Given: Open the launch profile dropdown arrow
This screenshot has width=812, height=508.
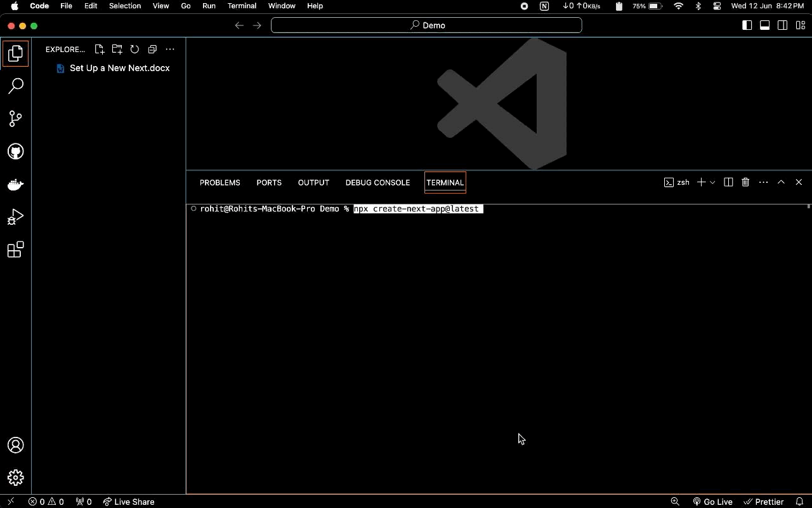Looking at the screenshot, I should (x=712, y=182).
